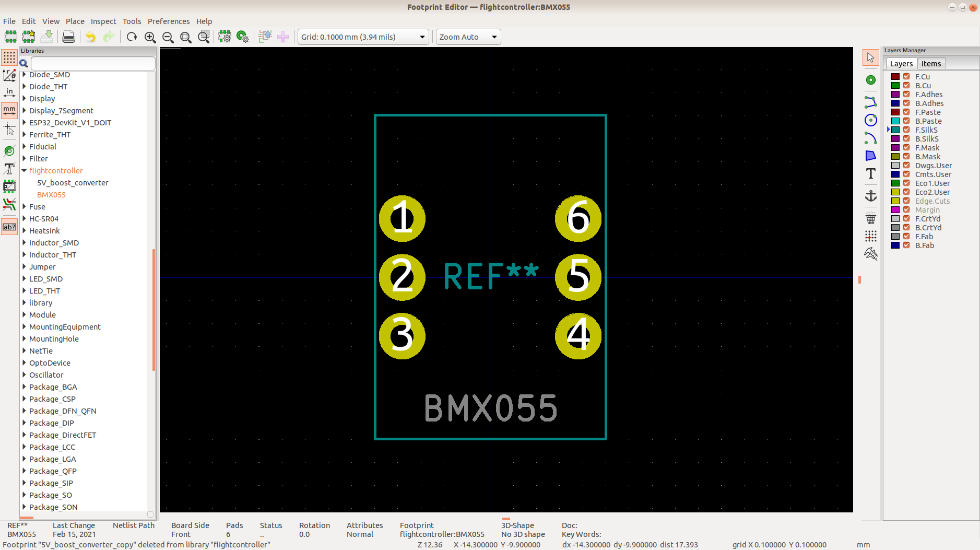
Task: Select BMX055 footprint in tree
Action: coord(51,195)
